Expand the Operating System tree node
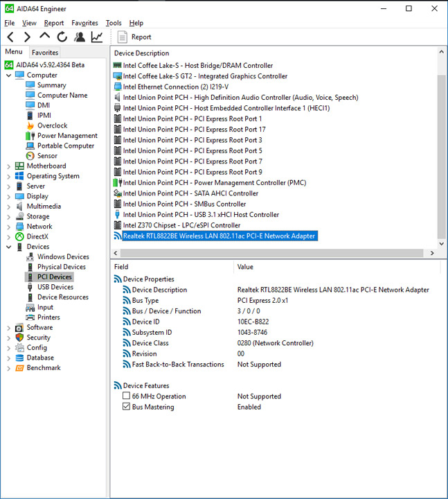 click(8, 176)
